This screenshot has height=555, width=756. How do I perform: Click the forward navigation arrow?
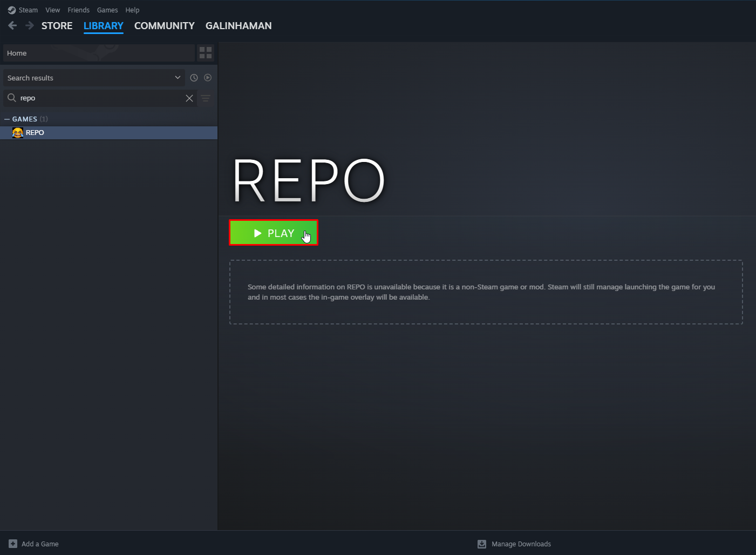pyautogui.click(x=29, y=25)
